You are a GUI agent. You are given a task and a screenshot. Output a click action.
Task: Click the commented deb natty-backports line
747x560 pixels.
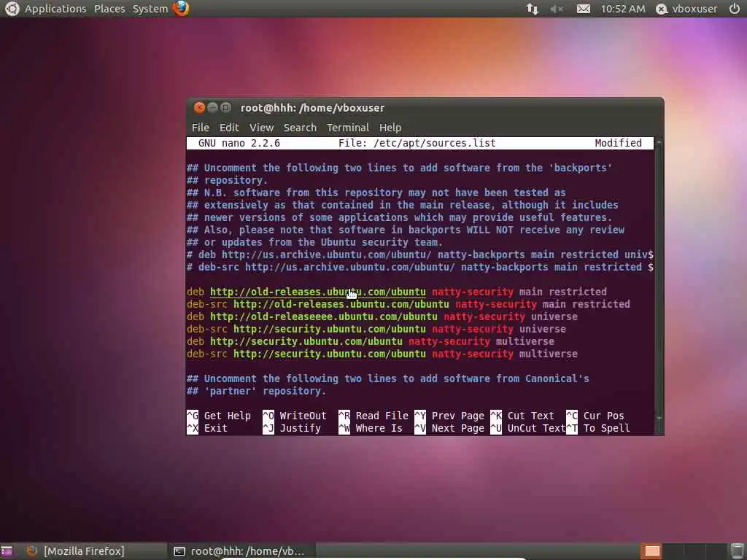point(419,254)
